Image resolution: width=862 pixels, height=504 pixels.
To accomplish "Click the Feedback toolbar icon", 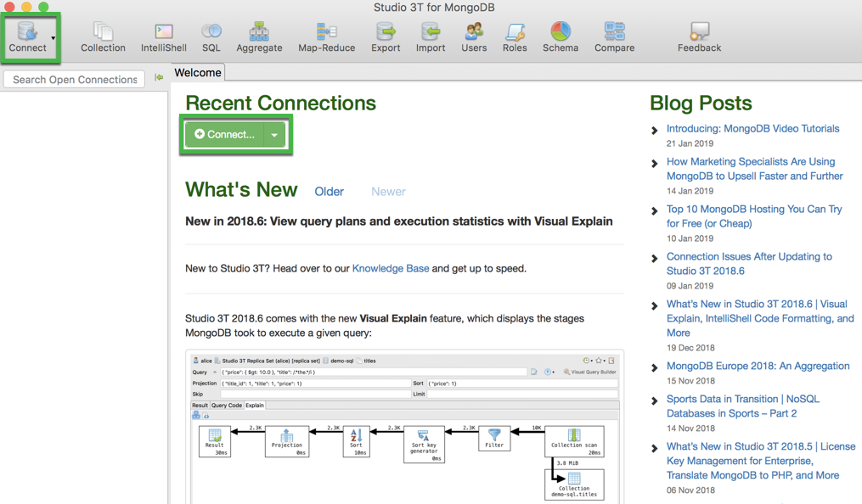I will [x=699, y=36].
